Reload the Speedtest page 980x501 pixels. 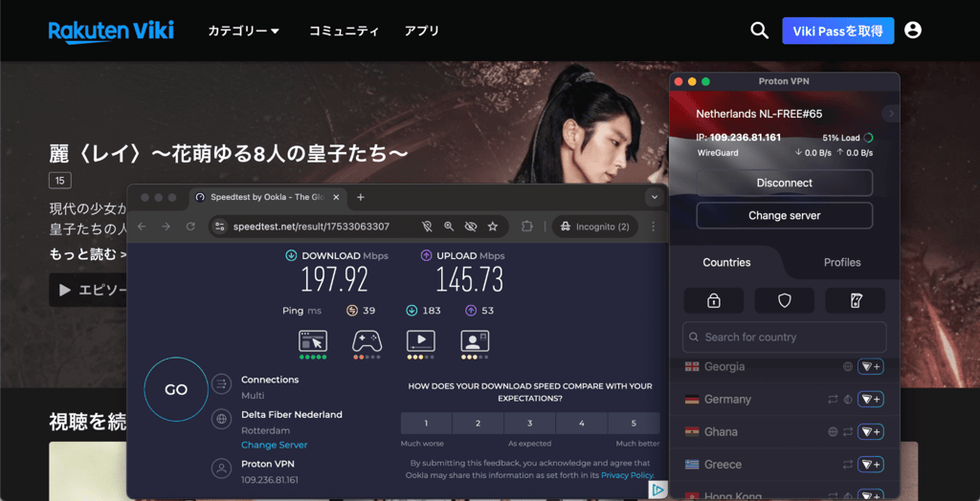click(x=190, y=227)
